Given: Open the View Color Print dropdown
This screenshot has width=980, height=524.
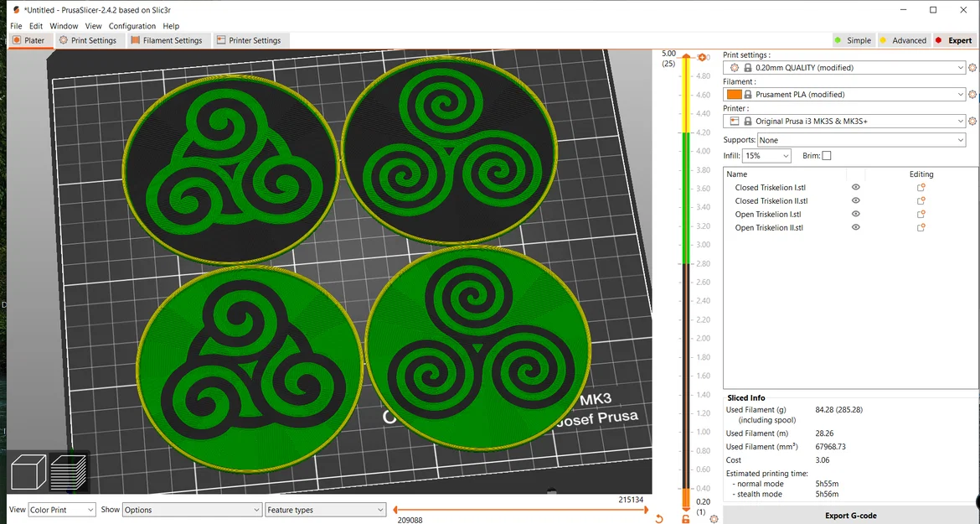Looking at the screenshot, I should (62, 510).
